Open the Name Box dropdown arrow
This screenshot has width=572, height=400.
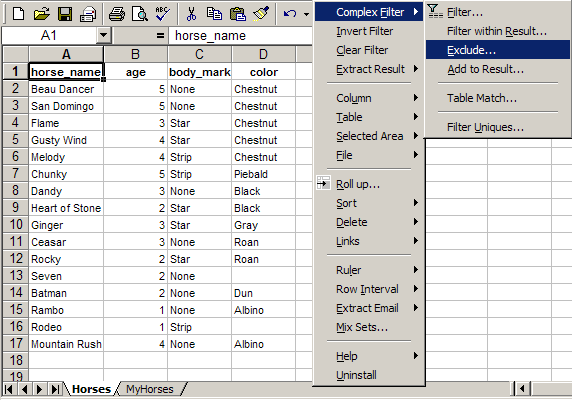coord(104,35)
